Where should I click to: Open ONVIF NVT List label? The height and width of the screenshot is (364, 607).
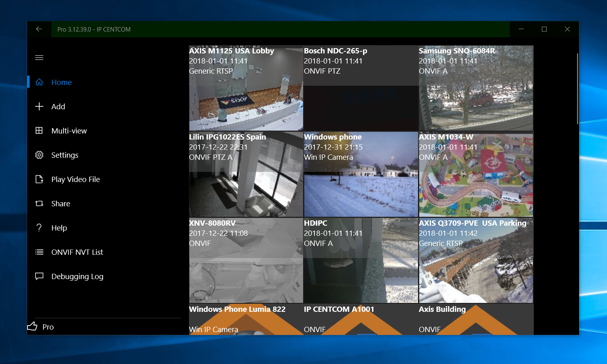pos(77,252)
